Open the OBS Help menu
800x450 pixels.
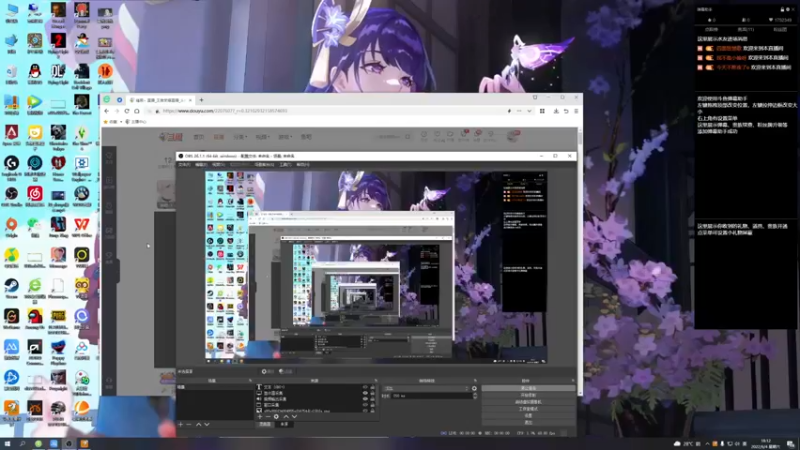[x=303, y=164]
